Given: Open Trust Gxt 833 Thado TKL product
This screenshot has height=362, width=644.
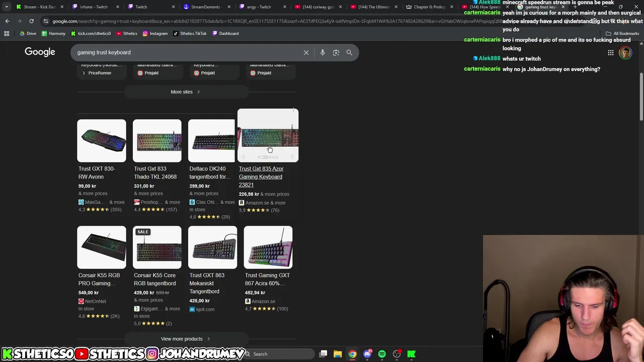Looking at the screenshot, I should 155,172.
